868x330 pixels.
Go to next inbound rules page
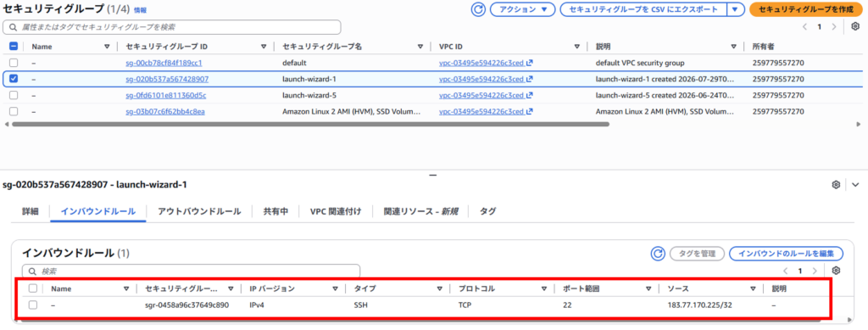(814, 271)
